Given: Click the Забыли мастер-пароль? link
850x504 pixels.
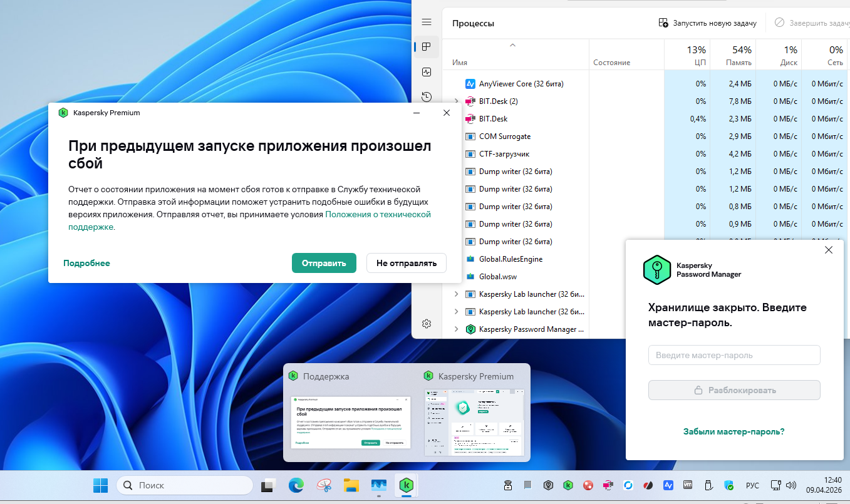Looking at the screenshot, I should click(x=734, y=431).
